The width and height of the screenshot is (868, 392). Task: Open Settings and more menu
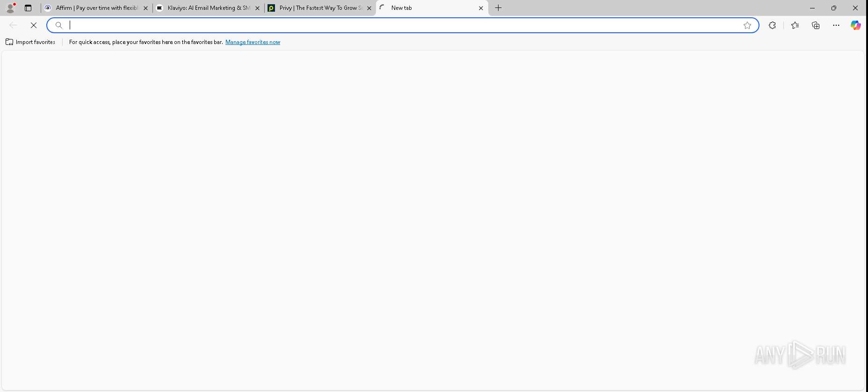(836, 25)
